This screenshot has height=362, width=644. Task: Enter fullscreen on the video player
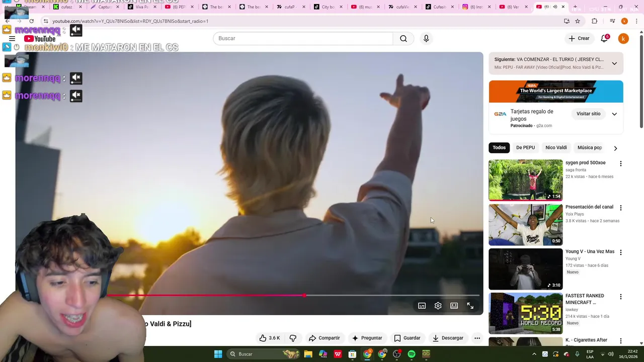[470, 306]
